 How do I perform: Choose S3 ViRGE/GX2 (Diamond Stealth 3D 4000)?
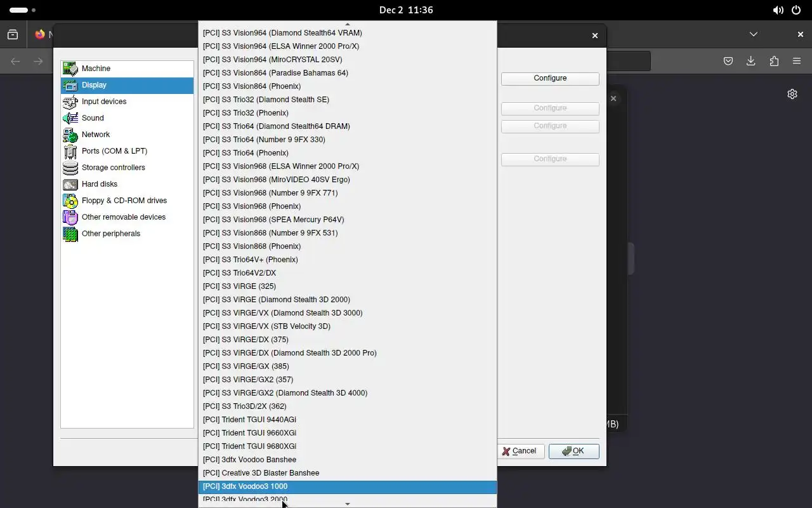pyautogui.click(x=347, y=393)
